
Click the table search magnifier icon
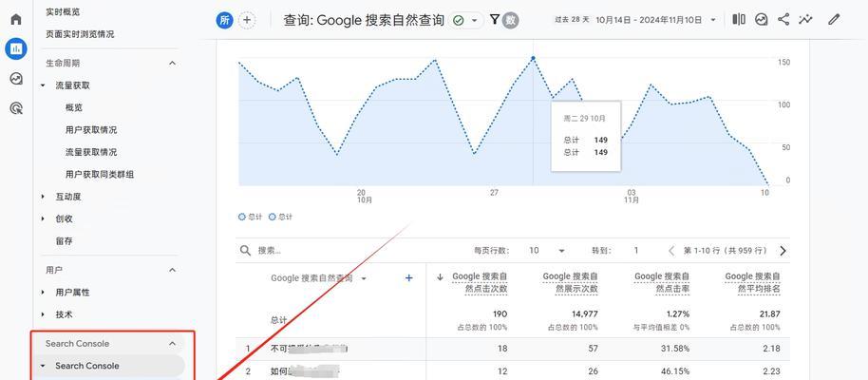point(245,251)
